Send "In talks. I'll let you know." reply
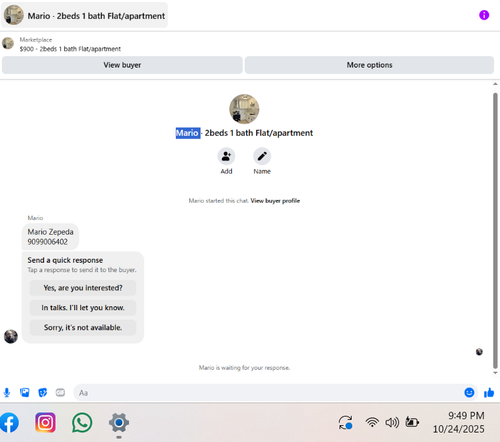Image resolution: width=500 pixels, height=442 pixels. click(x=83, y=307)
